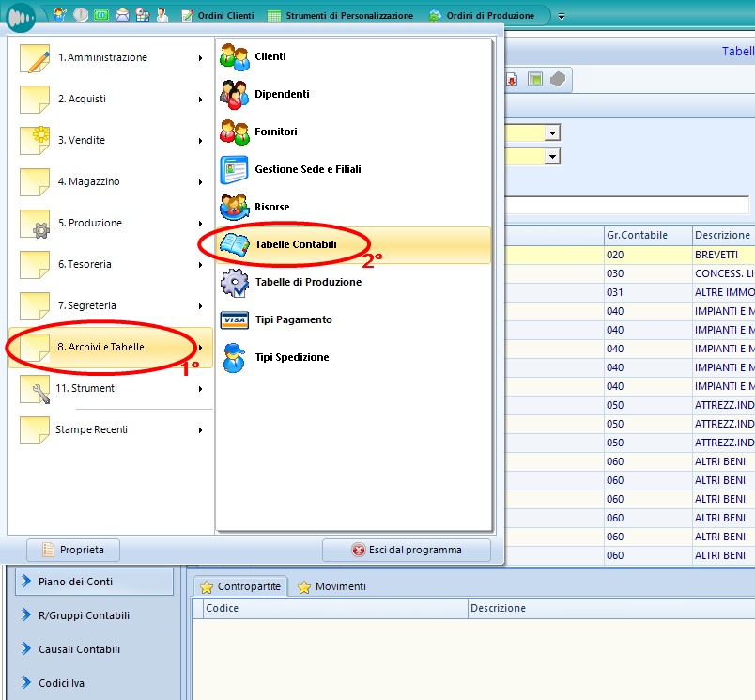Open Tipi Pagamento with VISA icon
Viewport: 755px width, 700px height.
click(x=292, y=319)
